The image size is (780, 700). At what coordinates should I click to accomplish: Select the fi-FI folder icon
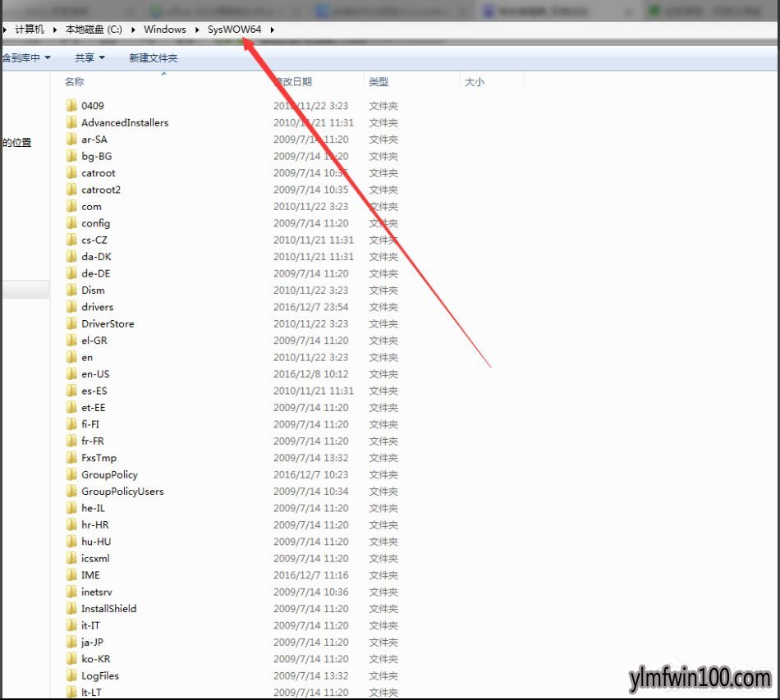[x=71, y=424]
